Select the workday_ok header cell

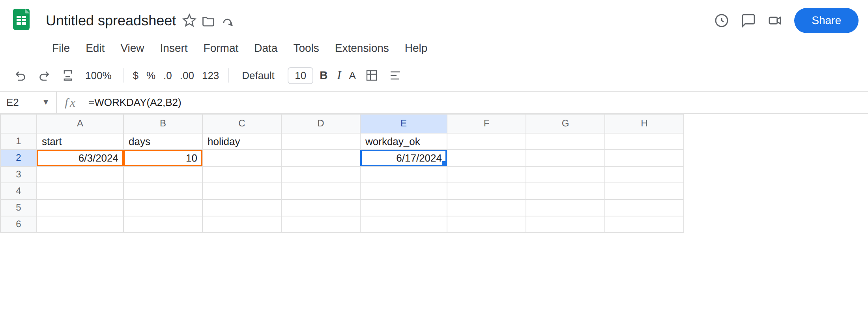click(404, 141)
